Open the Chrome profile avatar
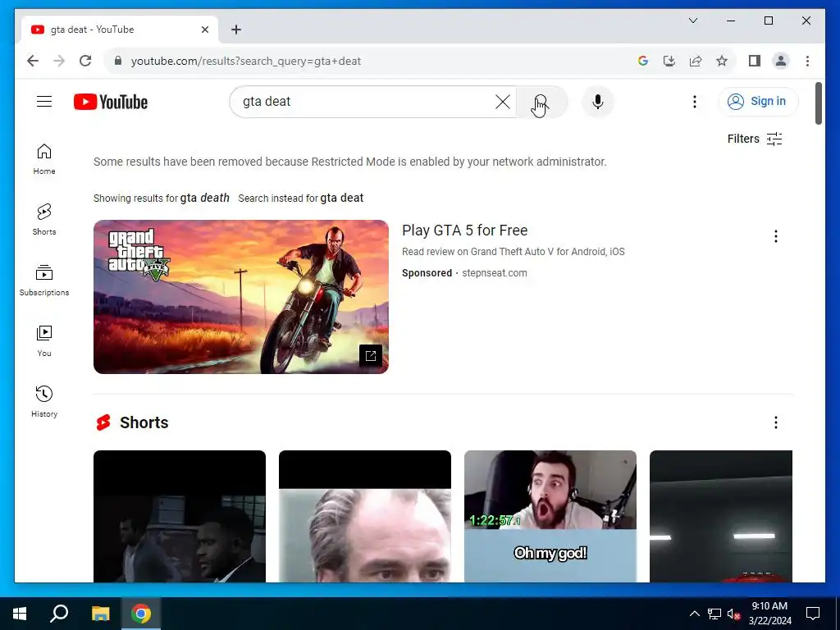The image size is (840, 630). point(781,61)
